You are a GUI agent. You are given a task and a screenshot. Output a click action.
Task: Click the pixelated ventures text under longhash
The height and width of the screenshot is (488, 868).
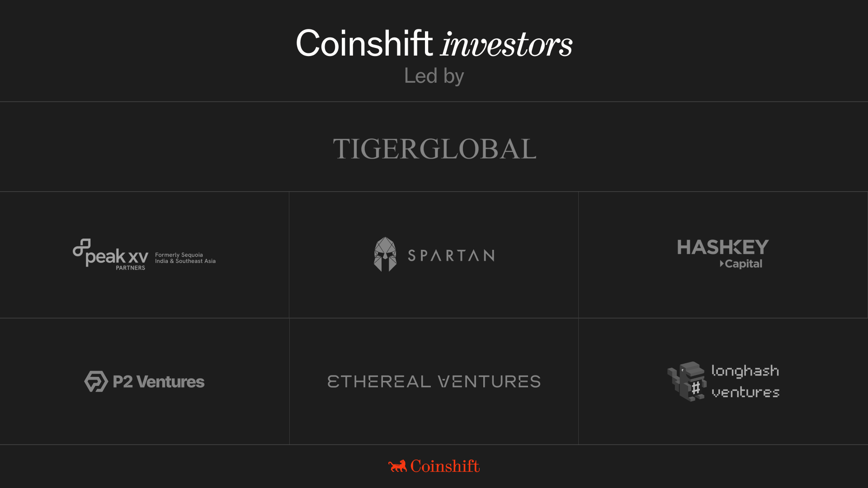[x=745, y=392]
